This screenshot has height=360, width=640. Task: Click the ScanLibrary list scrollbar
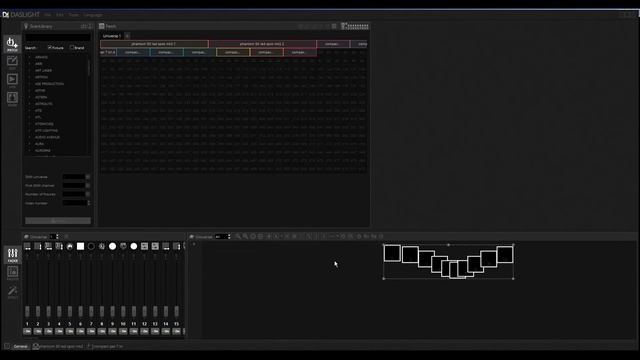pyautogui.click(x=89, y=68)
